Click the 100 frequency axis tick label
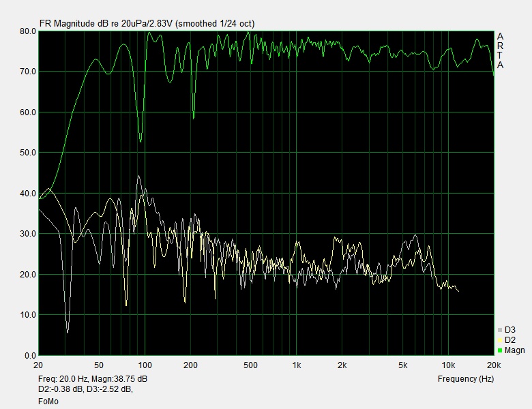The width and height of the screenshot is (532, 409). click(145, 365)
